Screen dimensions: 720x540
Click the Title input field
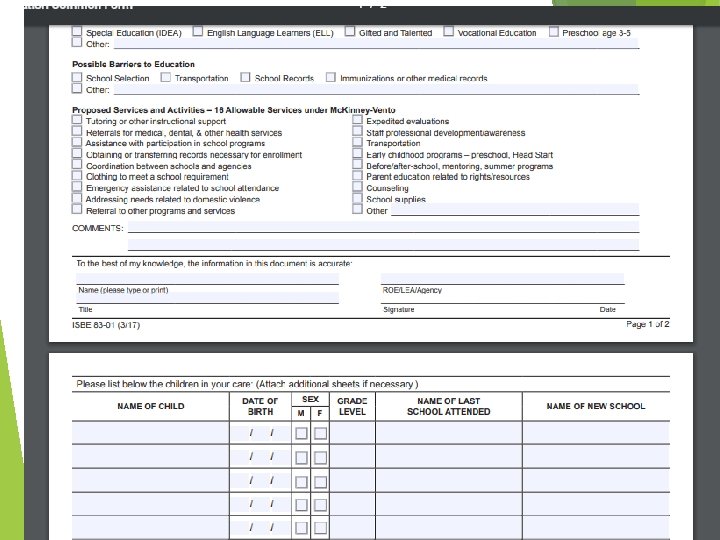[x=208, y=298]
